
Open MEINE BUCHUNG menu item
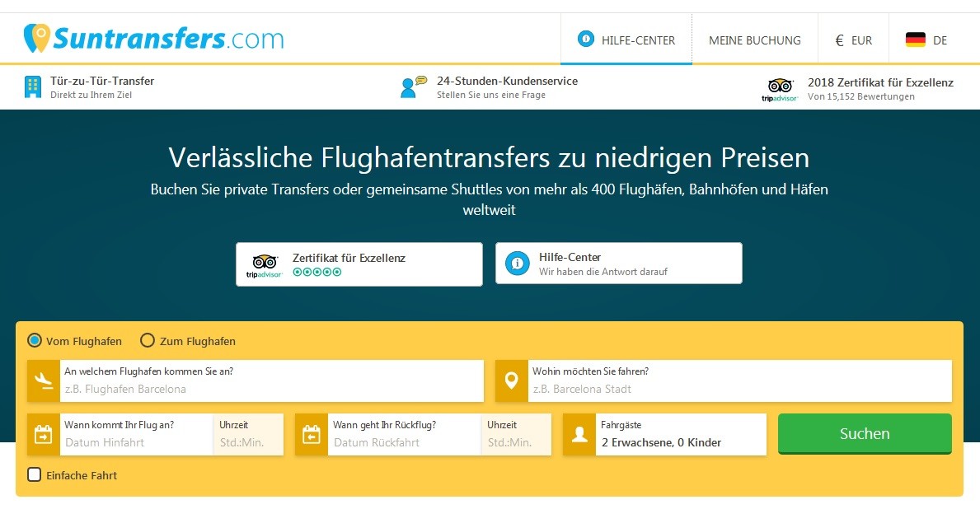[754, 40]
